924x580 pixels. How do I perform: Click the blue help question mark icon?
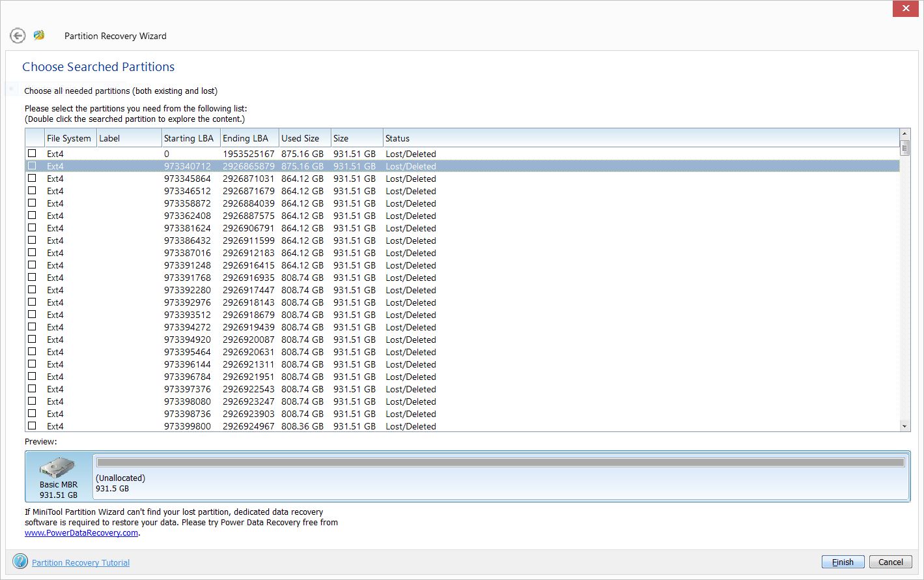[x=20, y=562]
